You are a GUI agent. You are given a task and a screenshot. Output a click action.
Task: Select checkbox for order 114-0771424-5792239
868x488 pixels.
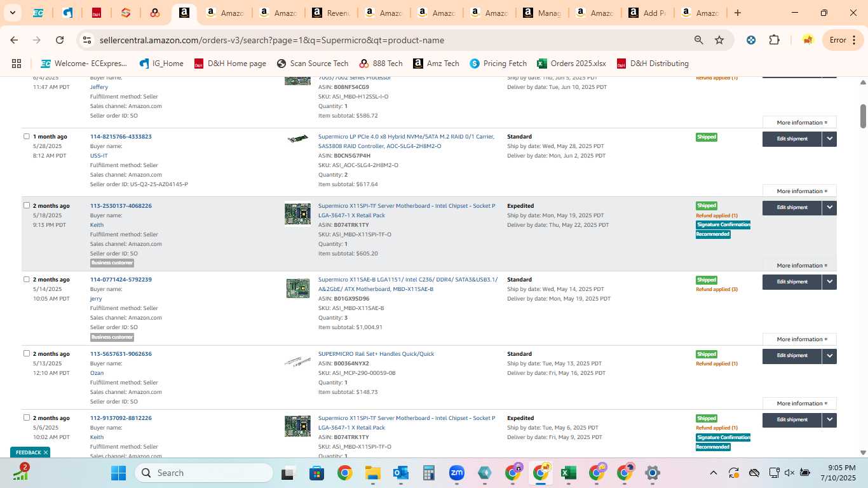27,279
